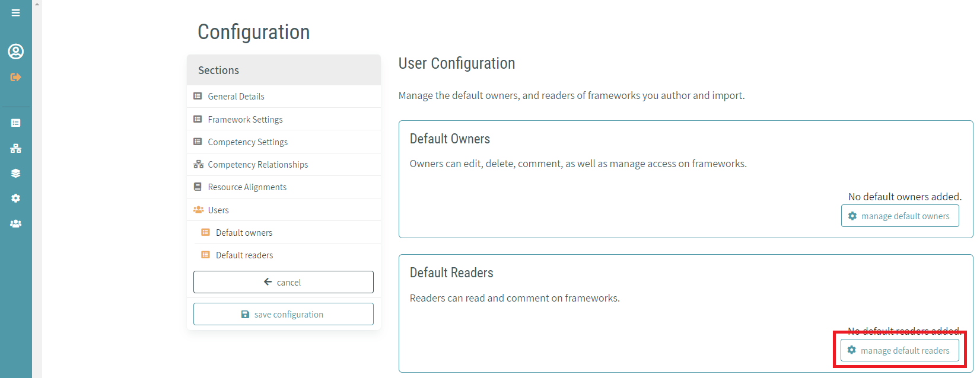980x378 pixels.
Task: Open Competency Relationships section
Action: tap(284, 164)
